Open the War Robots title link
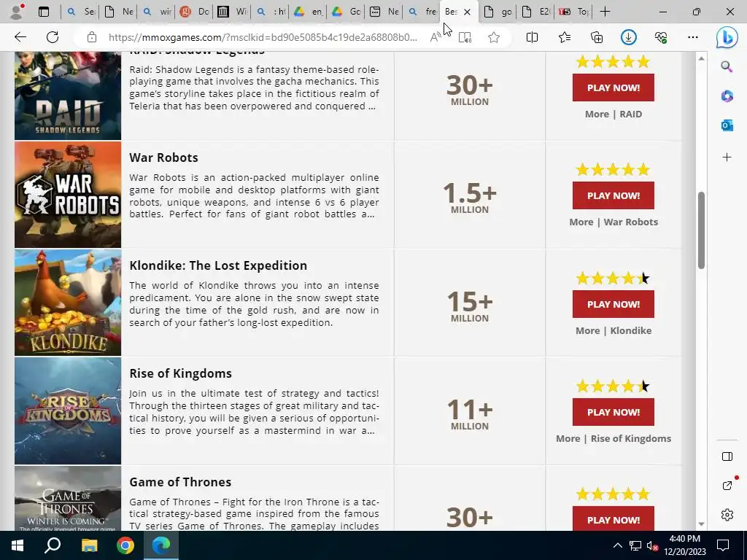 tap(163, 157)
